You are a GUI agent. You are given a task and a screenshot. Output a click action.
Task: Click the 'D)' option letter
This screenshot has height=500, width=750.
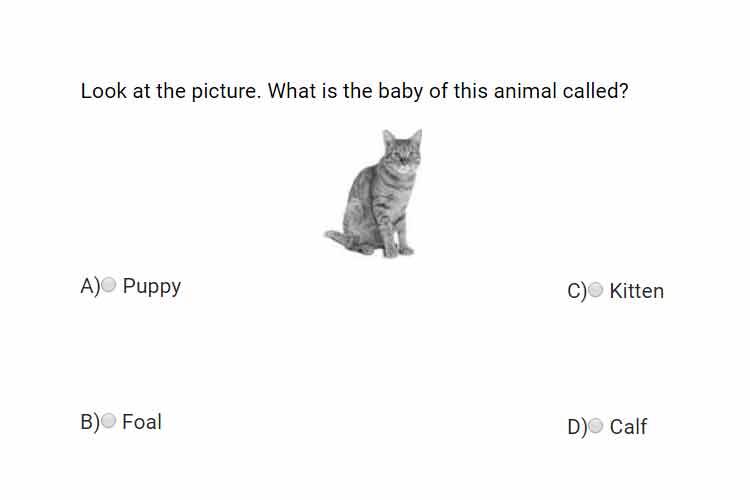click(x=577, y=427)
